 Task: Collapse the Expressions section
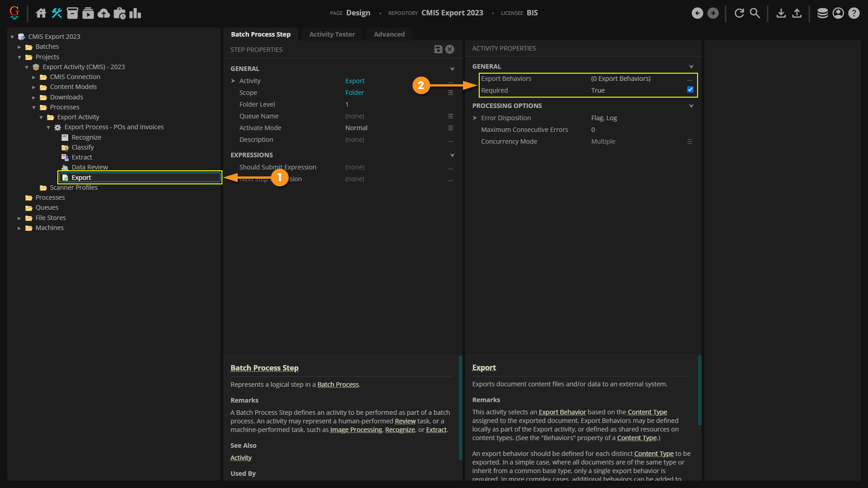pyautogui.click(x=452, y=155)
